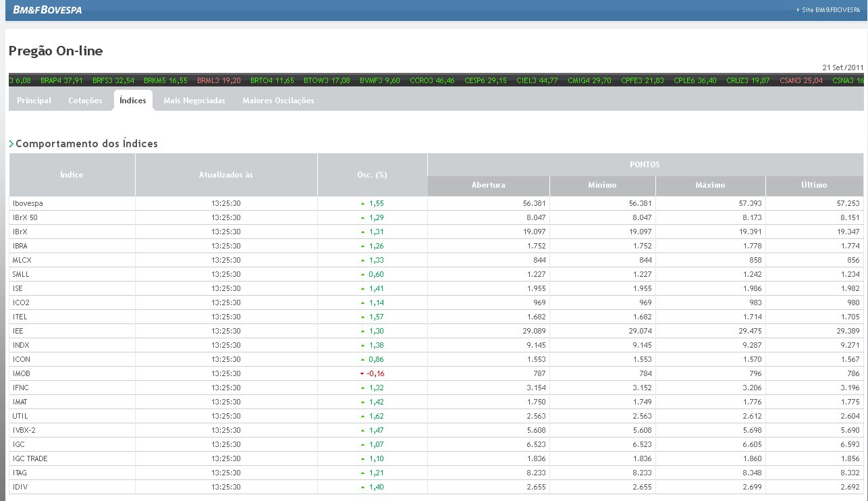Open the Site BM&FBOVESPA link

[832, 10]
